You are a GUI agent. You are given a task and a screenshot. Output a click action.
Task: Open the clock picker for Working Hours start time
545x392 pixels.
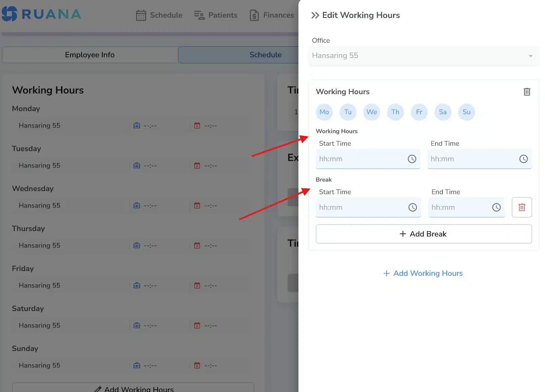(412, 159)
